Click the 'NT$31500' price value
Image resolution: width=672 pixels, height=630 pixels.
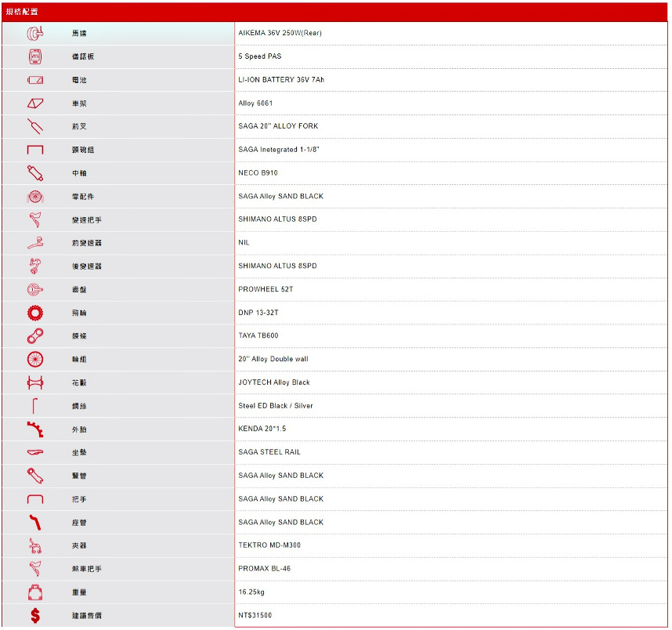pos(255,615)
